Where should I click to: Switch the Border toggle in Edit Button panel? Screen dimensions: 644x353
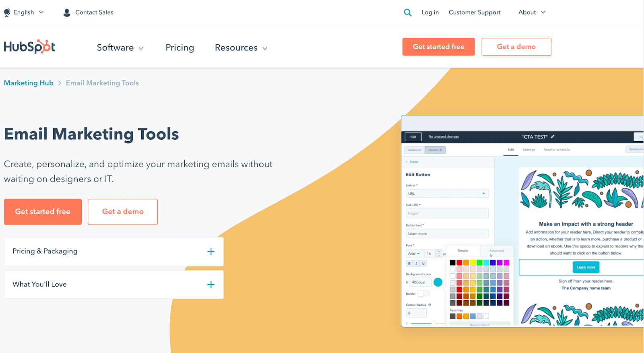pyautogui.click(x=423, y=293)
